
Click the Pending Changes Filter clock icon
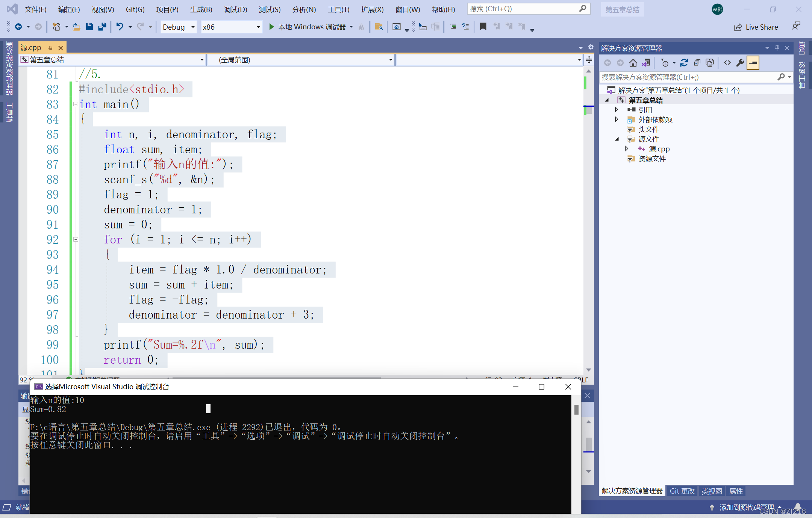(x=665, y=63)
